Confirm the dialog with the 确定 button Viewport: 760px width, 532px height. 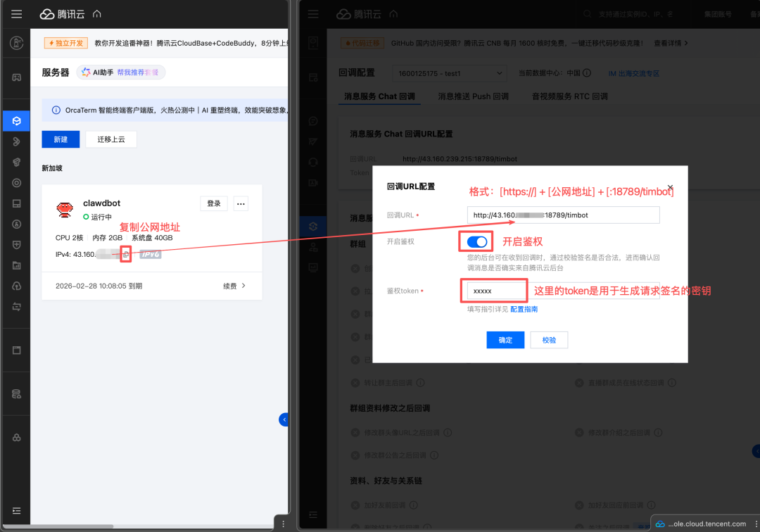click(507, 340)
